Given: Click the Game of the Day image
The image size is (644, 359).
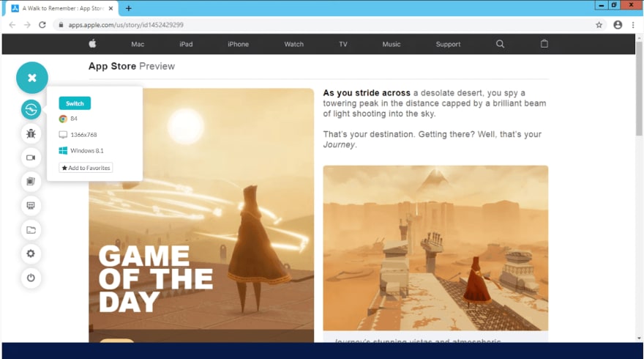Looking at the screenshot, I should point(201,215).
